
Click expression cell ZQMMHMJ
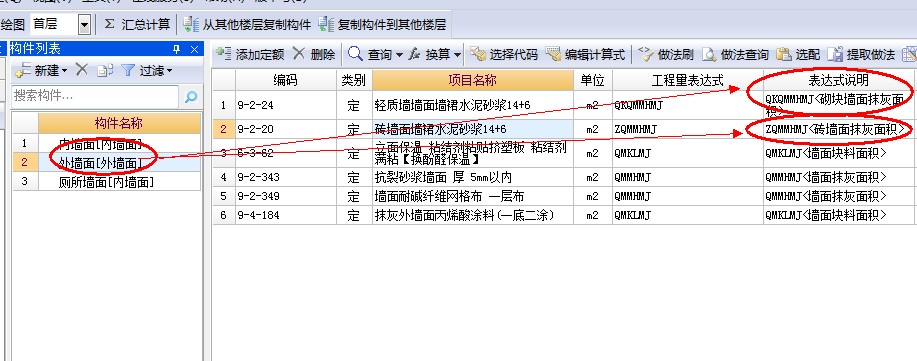click(x=688, y=129)
